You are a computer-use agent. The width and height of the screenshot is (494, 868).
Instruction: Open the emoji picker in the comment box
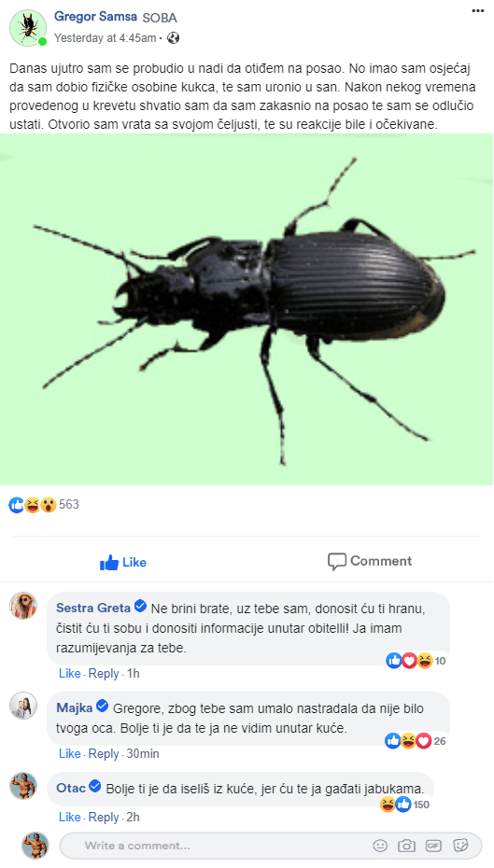click(x=380, y=846)
